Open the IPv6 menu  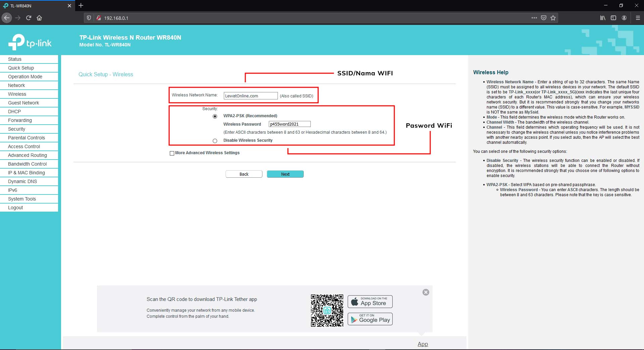tap(29, 190)
